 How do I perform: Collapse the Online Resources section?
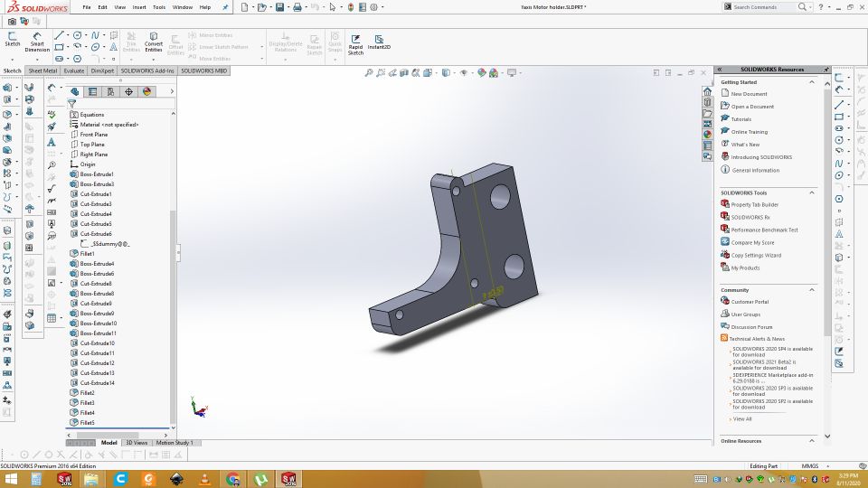click(x=812, y=441)
